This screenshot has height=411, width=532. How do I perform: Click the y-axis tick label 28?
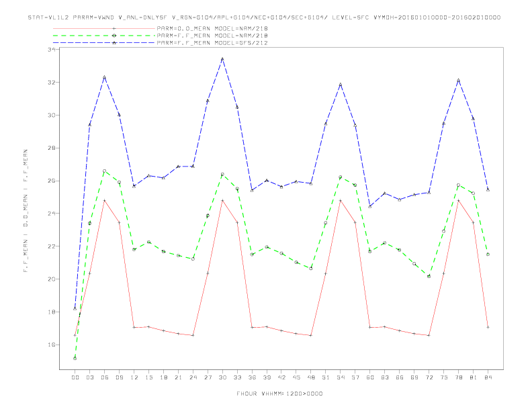tap(51, 148)
